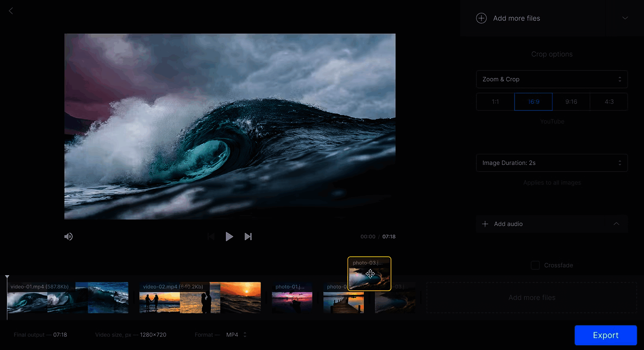Image resolution: width=644 pixels, height=350 pixels.
Task: Click the Export button
Action: point(605,335)
